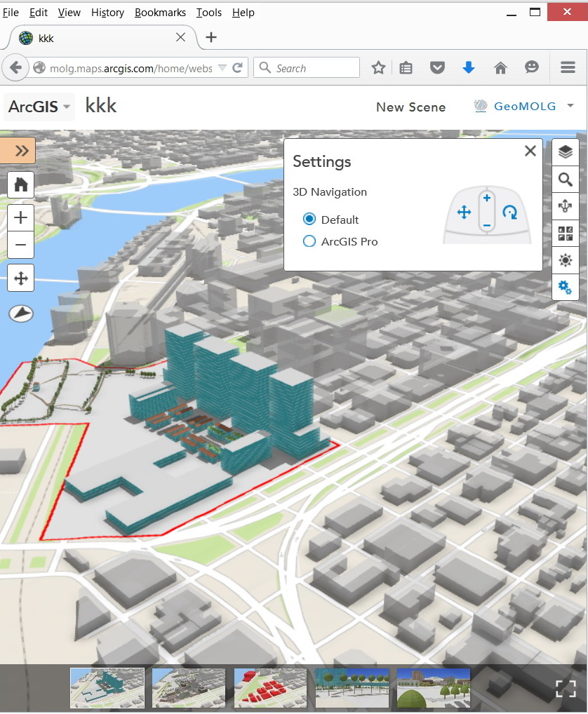The image size is (588, 714).
Task: Click the compass north arrow
Action: (x=21, y=314)
